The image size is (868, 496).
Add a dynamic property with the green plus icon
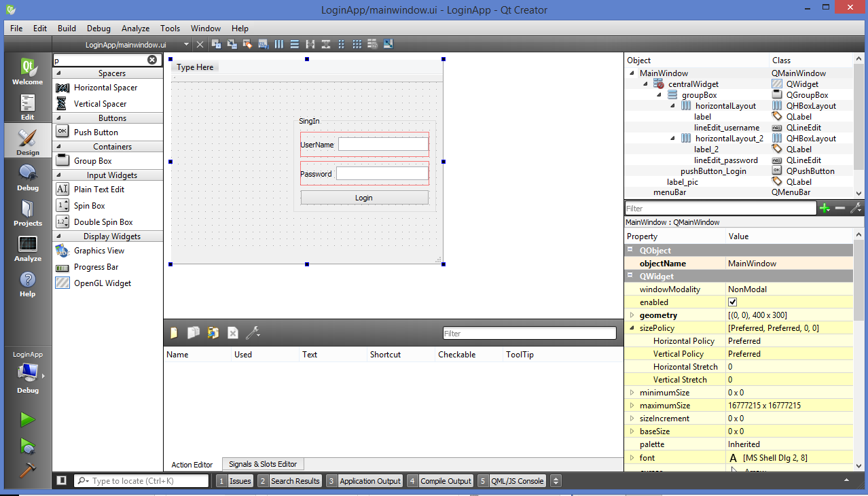[825, 208]
